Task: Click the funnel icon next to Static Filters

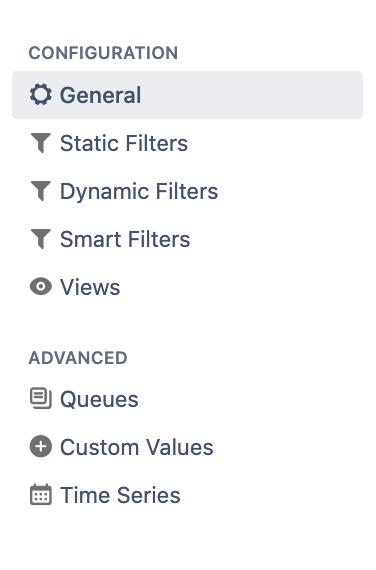Action: [x=40, y=143]
